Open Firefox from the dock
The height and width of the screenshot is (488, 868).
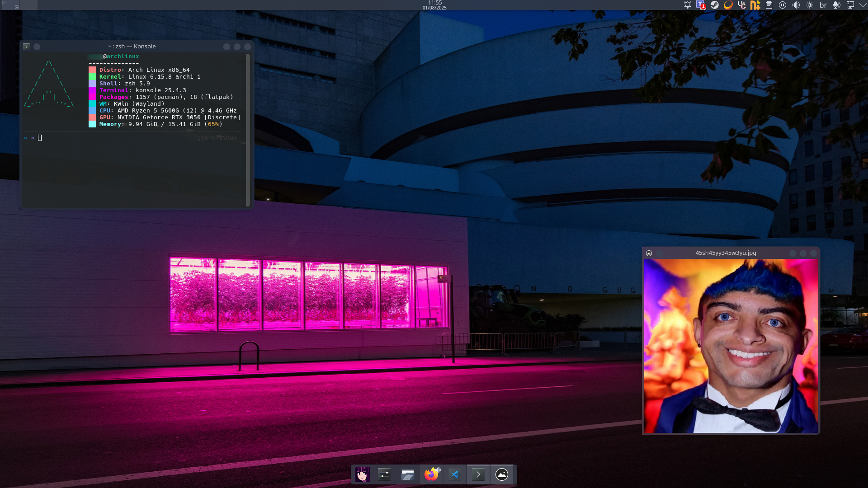click(430, 474)
